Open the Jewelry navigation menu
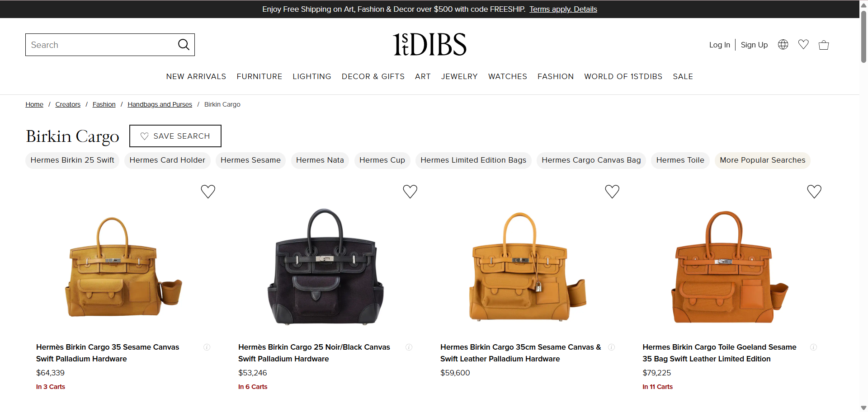This screenshot has width=868, height=412. click(x=459, y=76)
